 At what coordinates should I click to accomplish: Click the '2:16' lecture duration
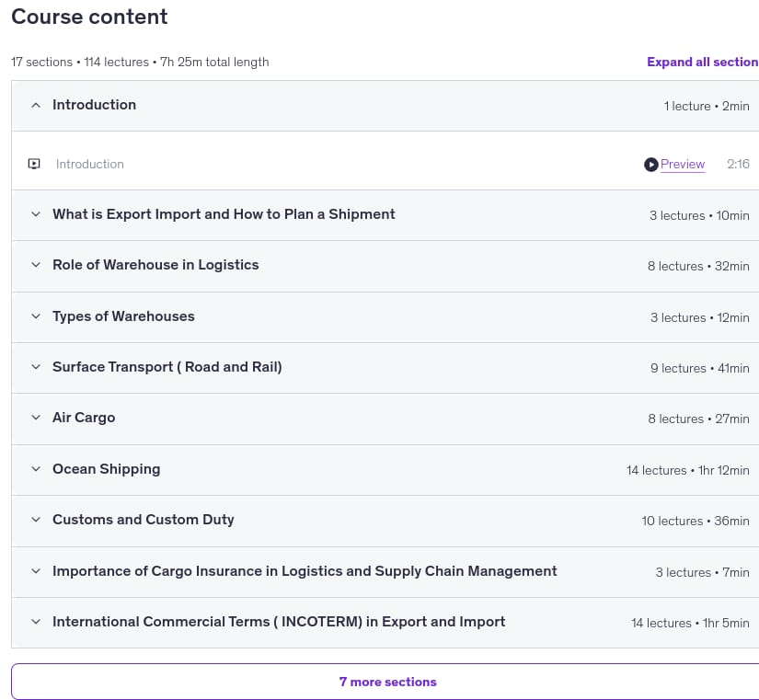[738, 164]
